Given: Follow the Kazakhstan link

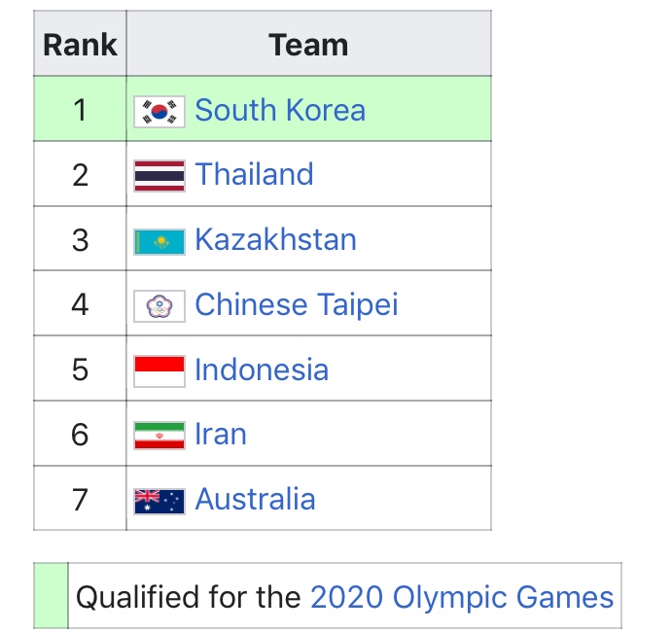Looking at the screenshot, I should click(x=275, y=239).
